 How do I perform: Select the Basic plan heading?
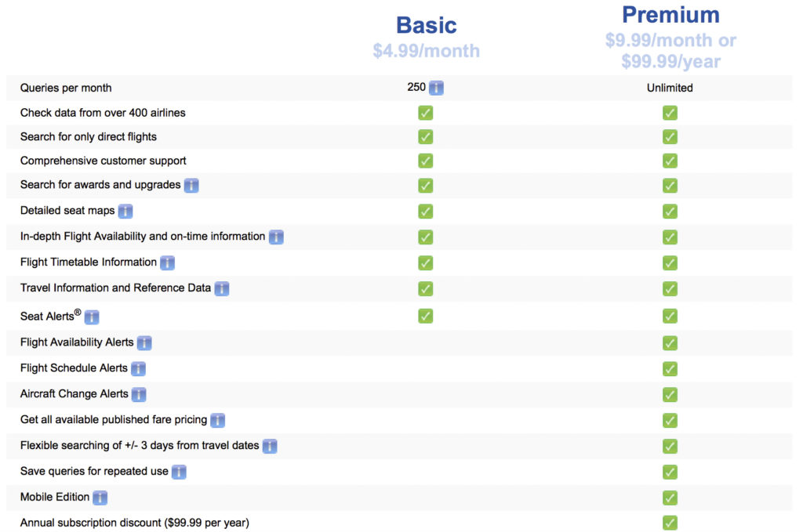[x=427, y=25]
